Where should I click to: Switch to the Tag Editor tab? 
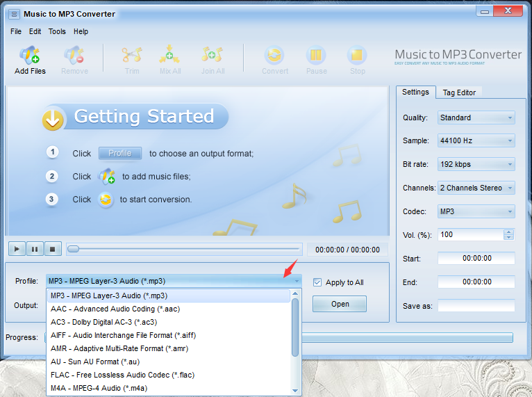pos(459,92)
